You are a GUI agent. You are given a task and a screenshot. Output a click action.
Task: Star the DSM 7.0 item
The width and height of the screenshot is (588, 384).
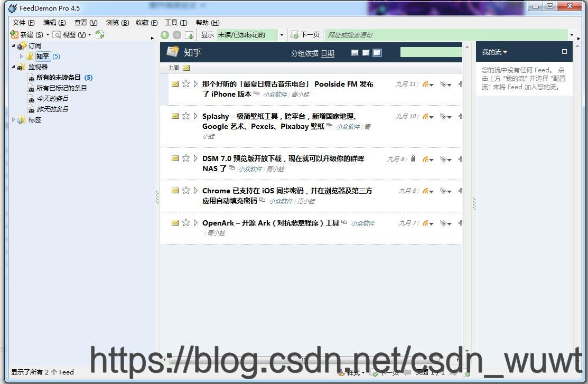(x=185, y=158)
